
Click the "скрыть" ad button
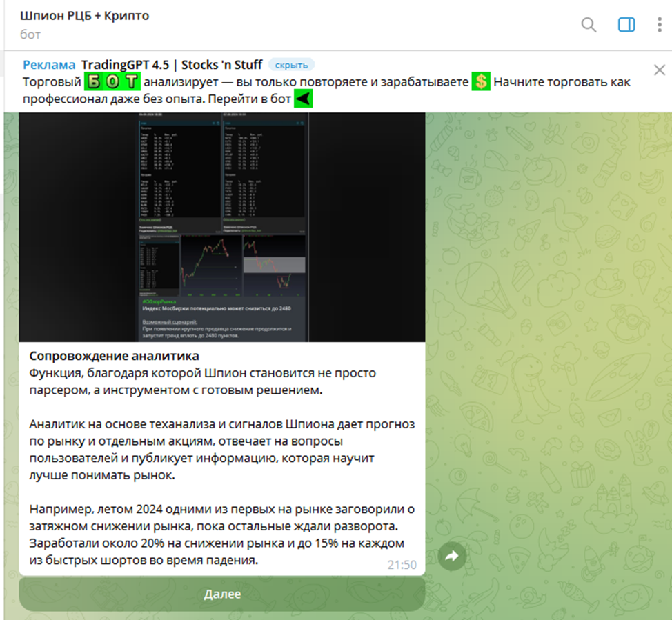click(291, 65)
